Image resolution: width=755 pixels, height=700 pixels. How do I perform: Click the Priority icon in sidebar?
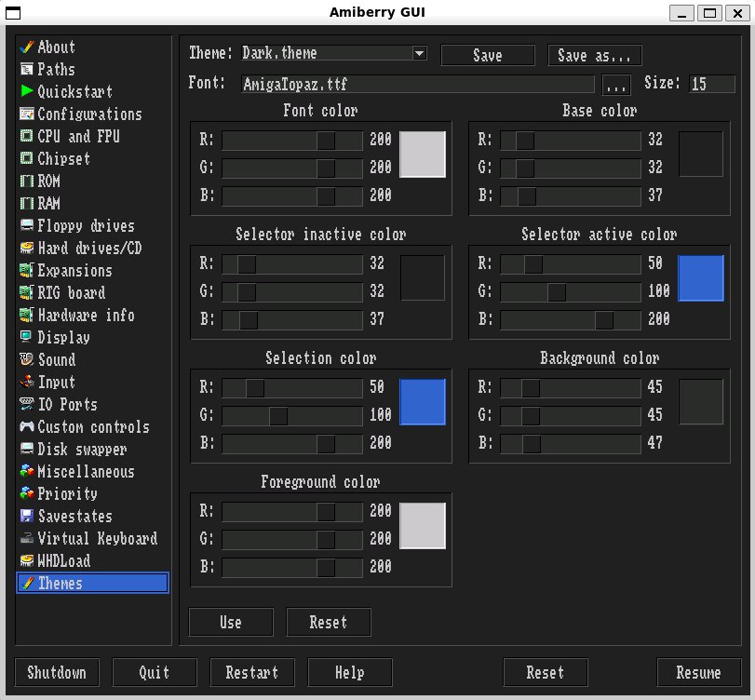click(27, 493)
